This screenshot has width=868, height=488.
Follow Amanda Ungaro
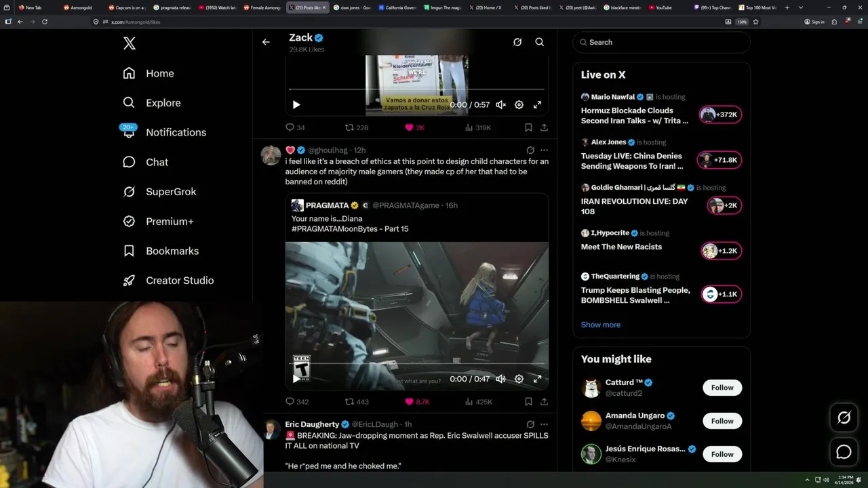click(722, 421)
